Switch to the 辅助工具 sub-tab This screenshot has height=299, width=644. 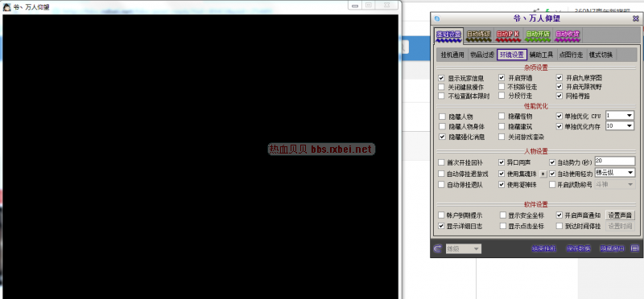541,55
